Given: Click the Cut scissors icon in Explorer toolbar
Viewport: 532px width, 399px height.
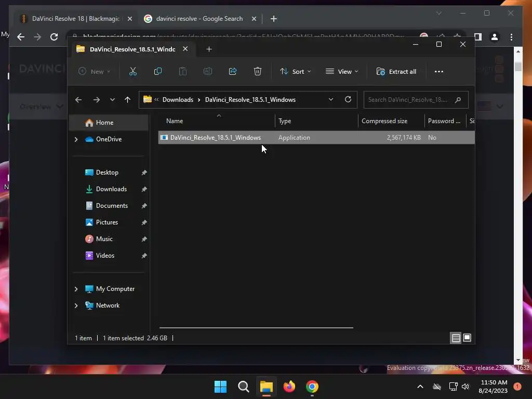Looking at the screenshot, I should [x=132, y=71].
